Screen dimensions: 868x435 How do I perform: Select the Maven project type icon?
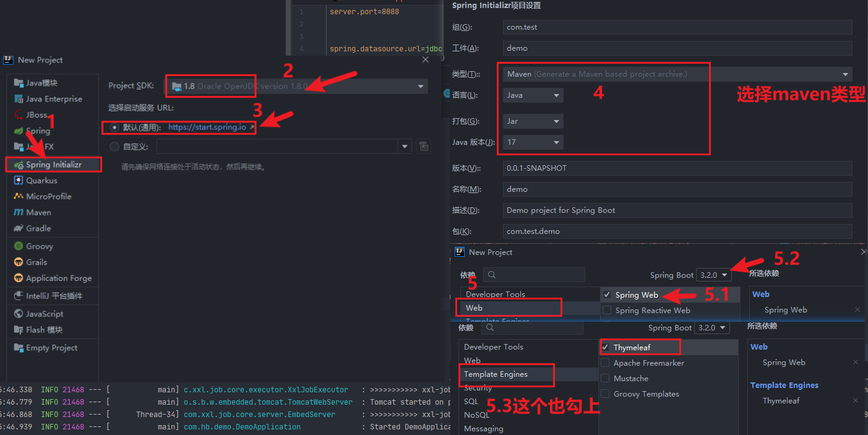(x=18, y=212)
